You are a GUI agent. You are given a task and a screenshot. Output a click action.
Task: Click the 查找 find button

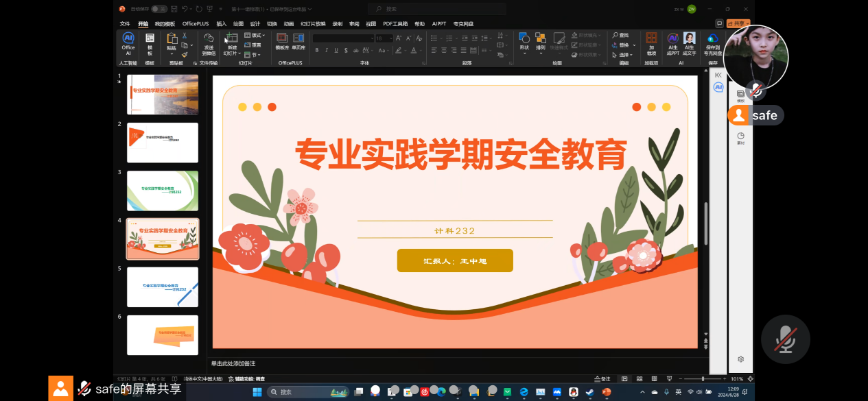(621, 35)
